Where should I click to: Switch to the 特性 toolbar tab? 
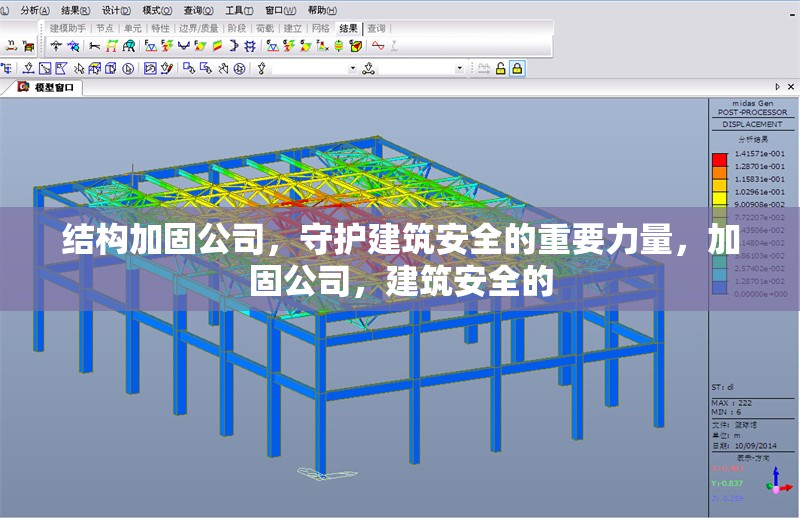160,29
